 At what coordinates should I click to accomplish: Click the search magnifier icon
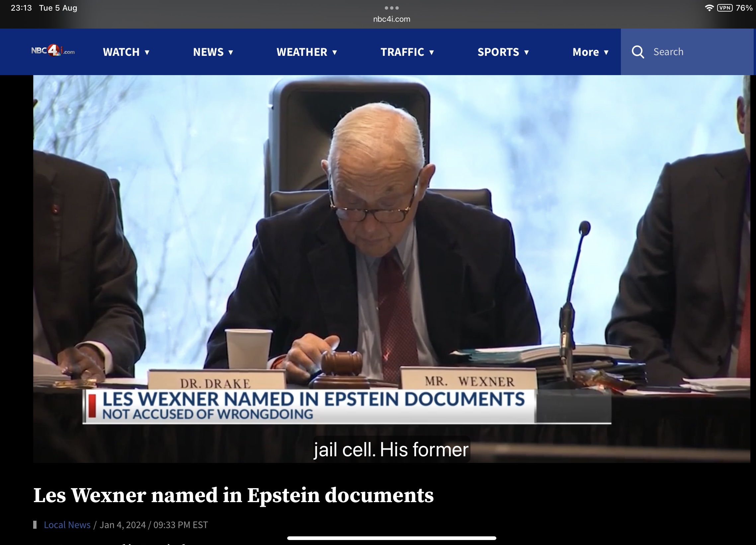coord(638,52)
